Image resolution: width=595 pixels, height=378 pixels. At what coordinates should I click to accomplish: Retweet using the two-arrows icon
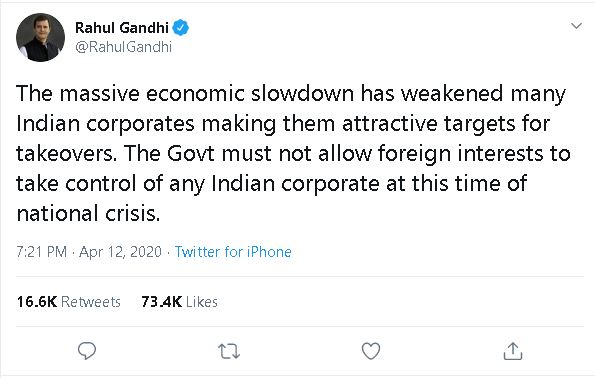tap(229, 351)
